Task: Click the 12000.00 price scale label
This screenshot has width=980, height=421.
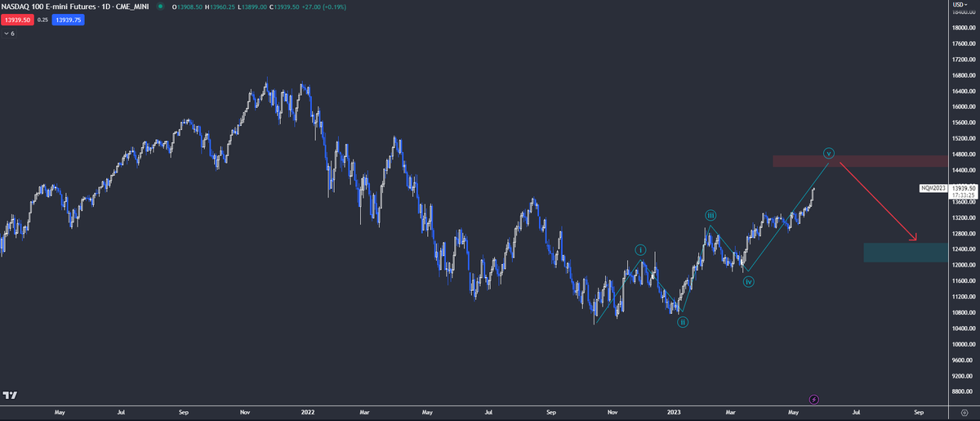Action: (x=964, y=265)
